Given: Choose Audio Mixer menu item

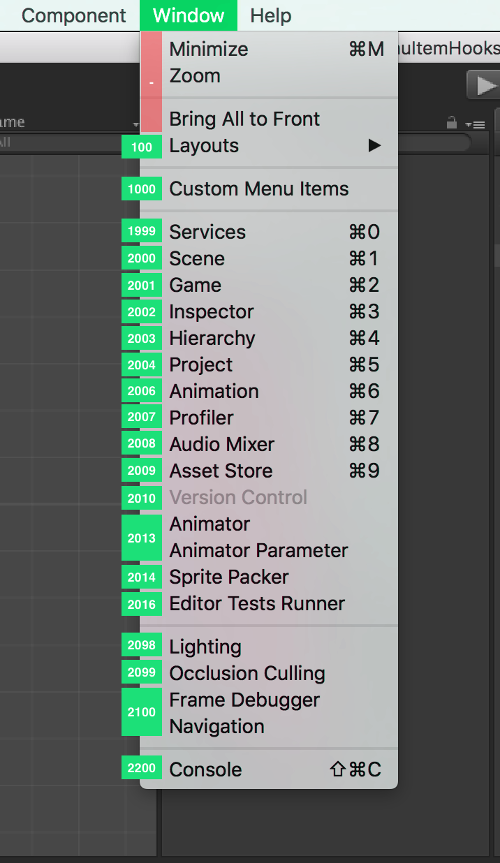Looking at the screenshot, I should (269, 444).
